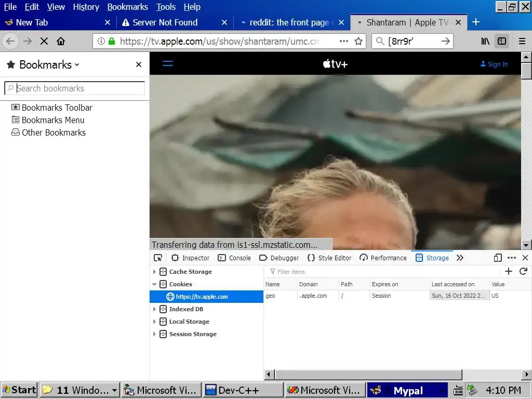Select Bookmarks Menu in the sidebar
Viewport: 532px width, 399px height.
click(x=48, y=120)
